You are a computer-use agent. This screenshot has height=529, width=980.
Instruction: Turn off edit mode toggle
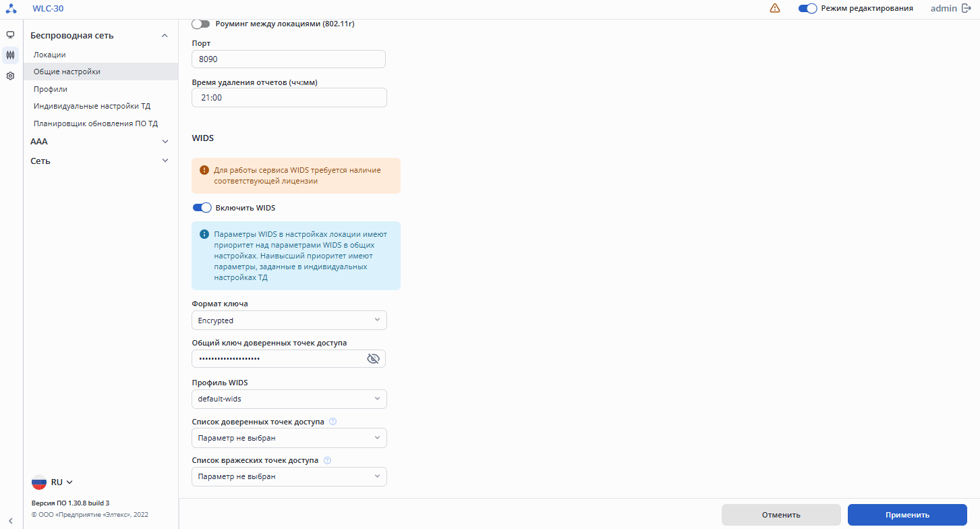point(807,9)
